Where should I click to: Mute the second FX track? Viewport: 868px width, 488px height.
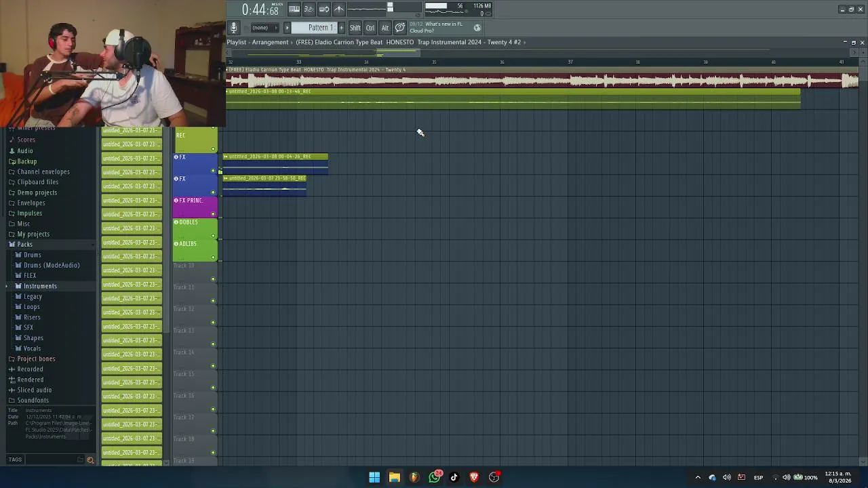tap(213, 192)
